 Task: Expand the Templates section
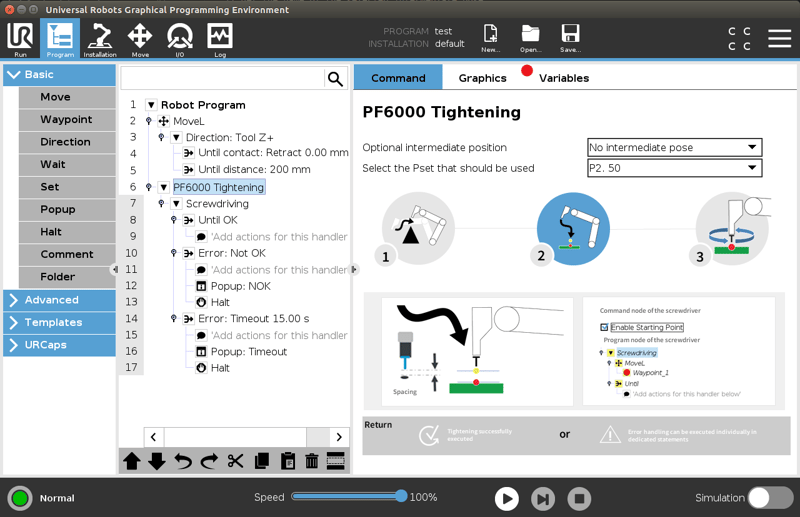pyautogui.click(x=59, y=323)
